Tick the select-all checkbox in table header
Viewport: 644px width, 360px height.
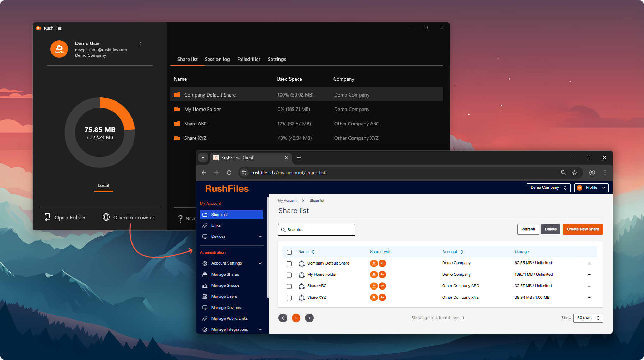[x=289, y=252]
